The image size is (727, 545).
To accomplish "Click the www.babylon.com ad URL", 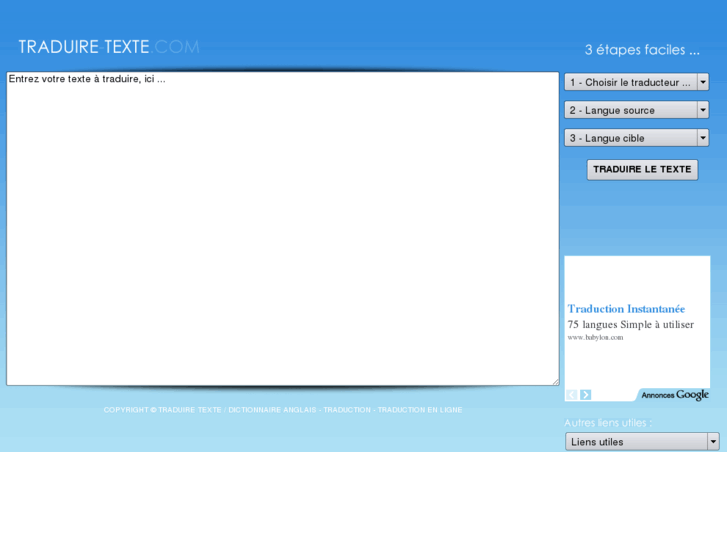I will point(595,337).
